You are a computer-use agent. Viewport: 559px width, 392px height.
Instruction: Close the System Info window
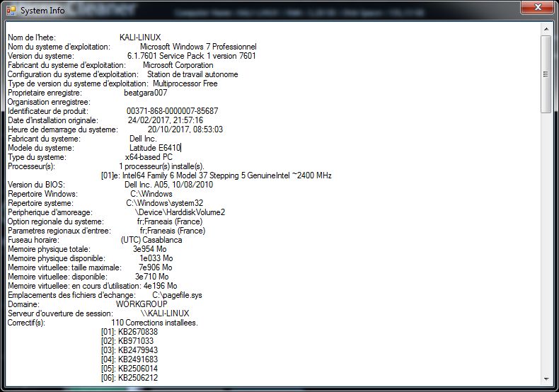(x=538, y=7)
